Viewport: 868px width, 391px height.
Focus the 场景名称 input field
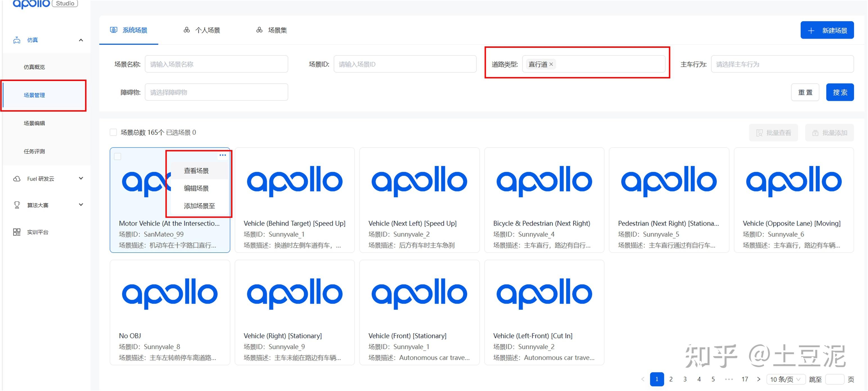(x=216, y=64)
